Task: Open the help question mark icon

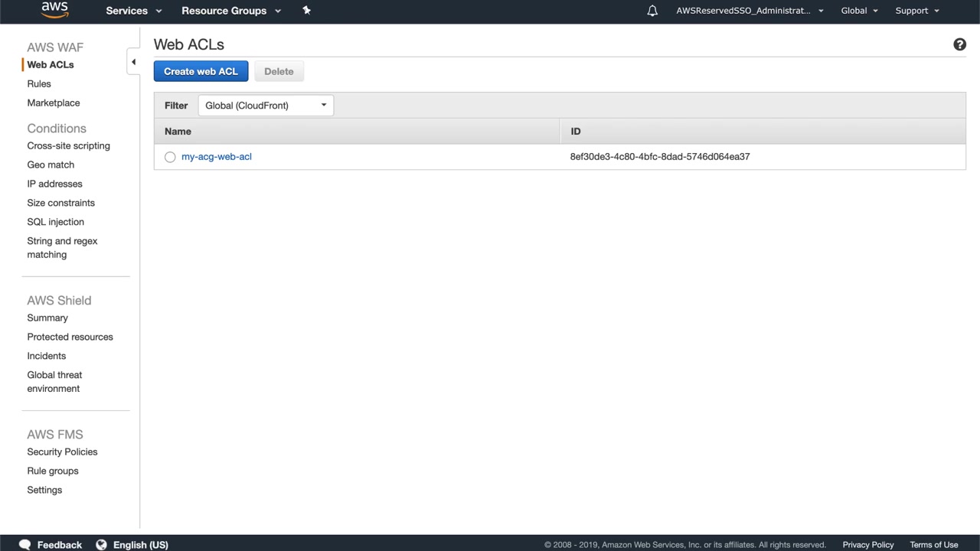Action: [x=959, y=44]
